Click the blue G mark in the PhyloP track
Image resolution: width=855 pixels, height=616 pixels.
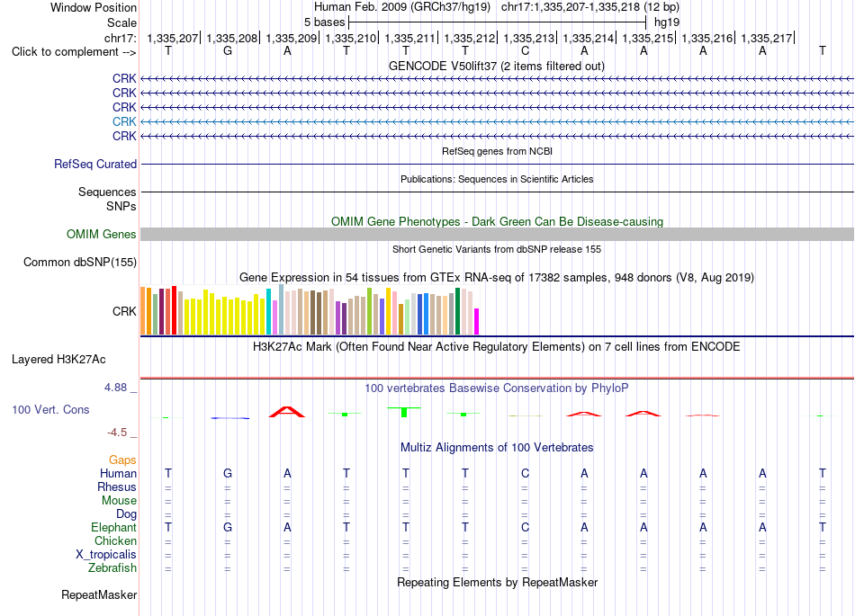230,418
